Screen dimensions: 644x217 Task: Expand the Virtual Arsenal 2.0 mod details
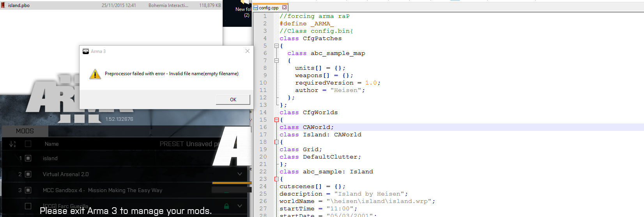point(240,174)
